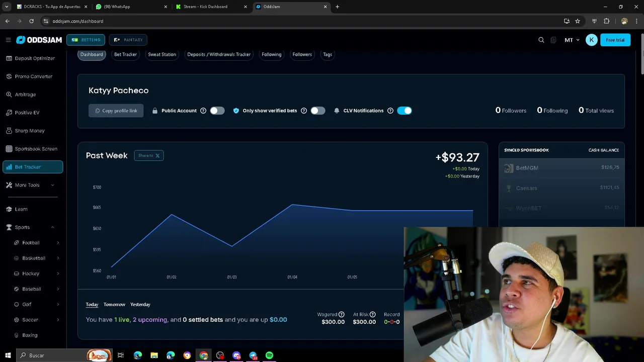This screenshot has width=644, height=362.
Task: Reload the OddsJam page
Action: pyautogui.click(x=31, y=21)
